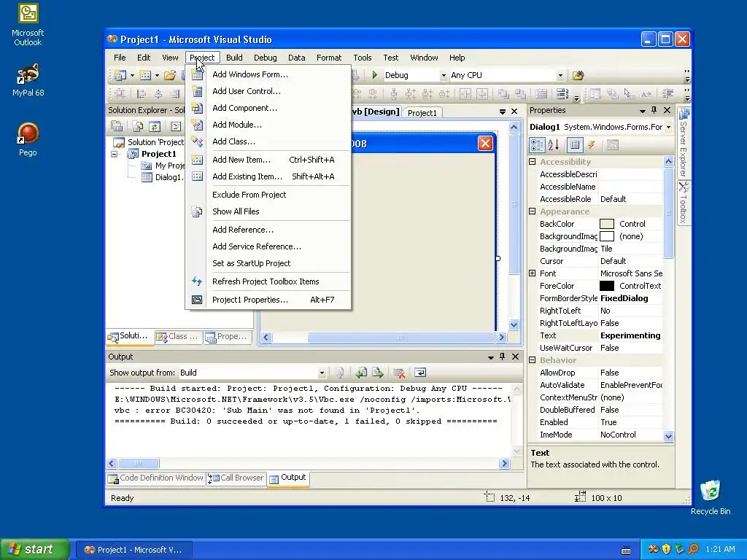Open Properties panel window position dropdown
Screen dimensions: 747x560
point(642,111)
